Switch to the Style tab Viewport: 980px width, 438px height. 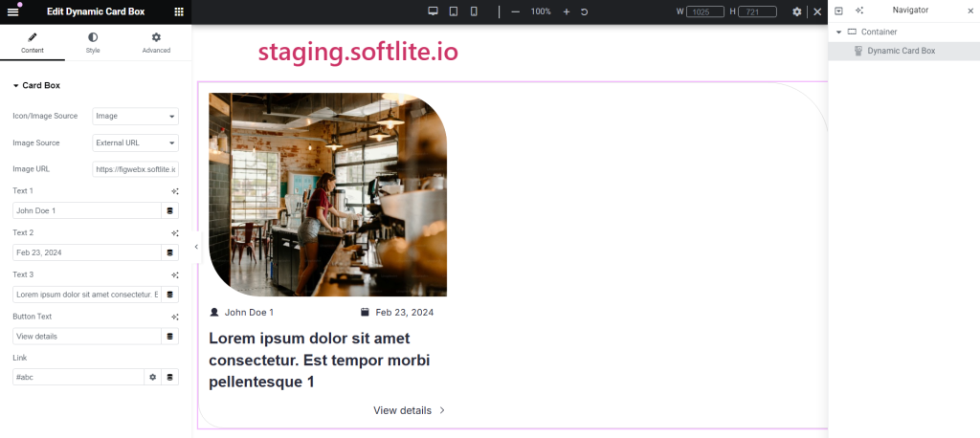point(93,43)
